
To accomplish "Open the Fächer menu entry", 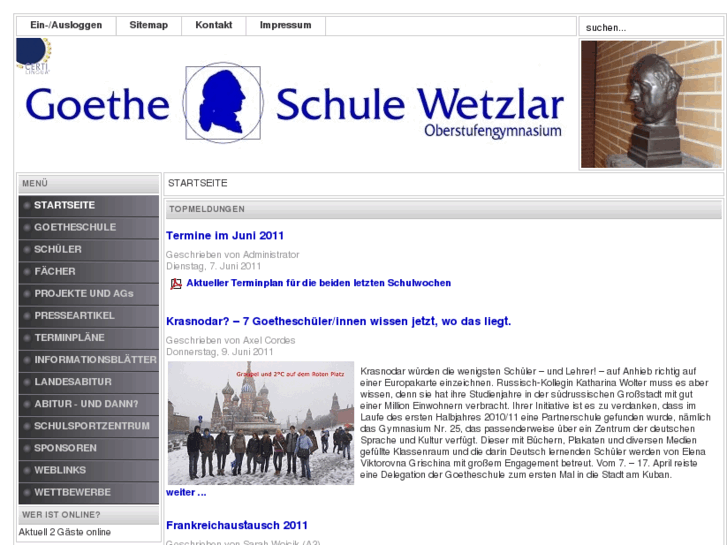I will [89, 271].
